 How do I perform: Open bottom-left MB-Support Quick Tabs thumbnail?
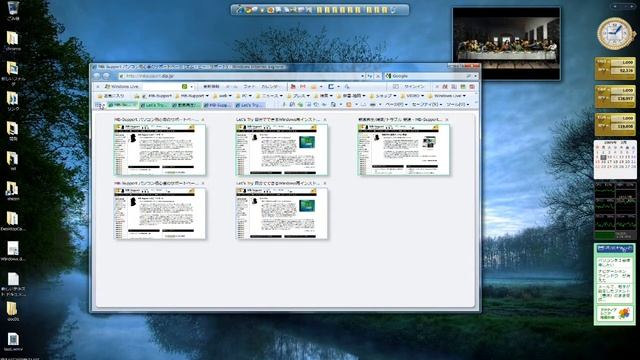click(x=160, y=213)
